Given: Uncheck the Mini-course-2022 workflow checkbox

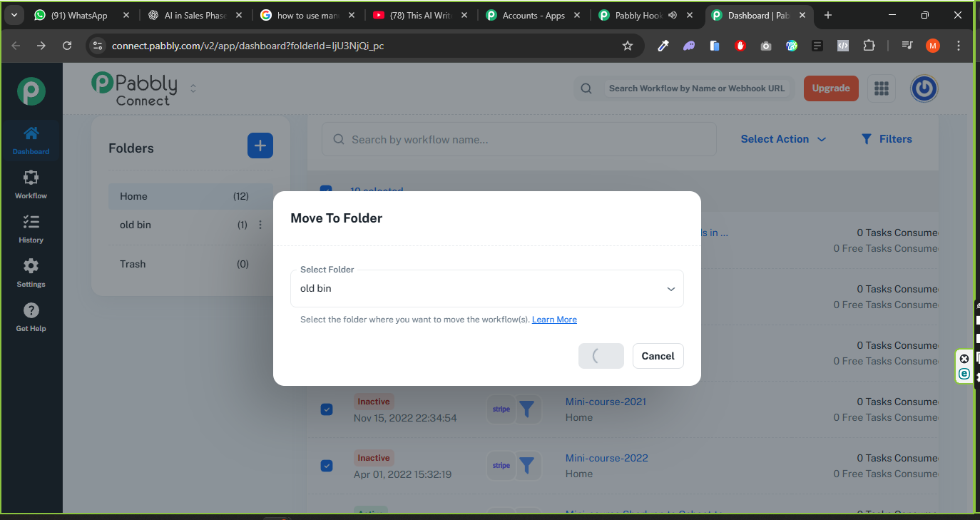Looking at the screenshot, I should pyautogui.click(x=326, y=466).
